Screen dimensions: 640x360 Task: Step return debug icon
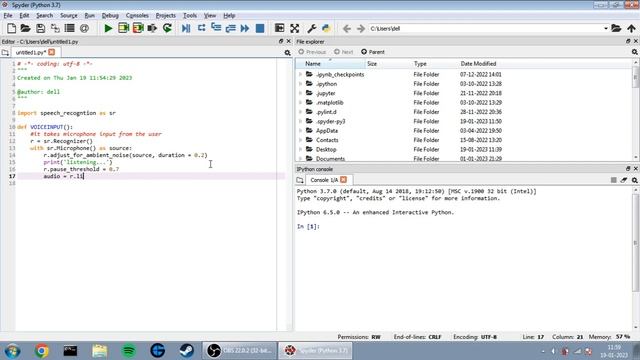pyautogui.click(x=231, y=28)
